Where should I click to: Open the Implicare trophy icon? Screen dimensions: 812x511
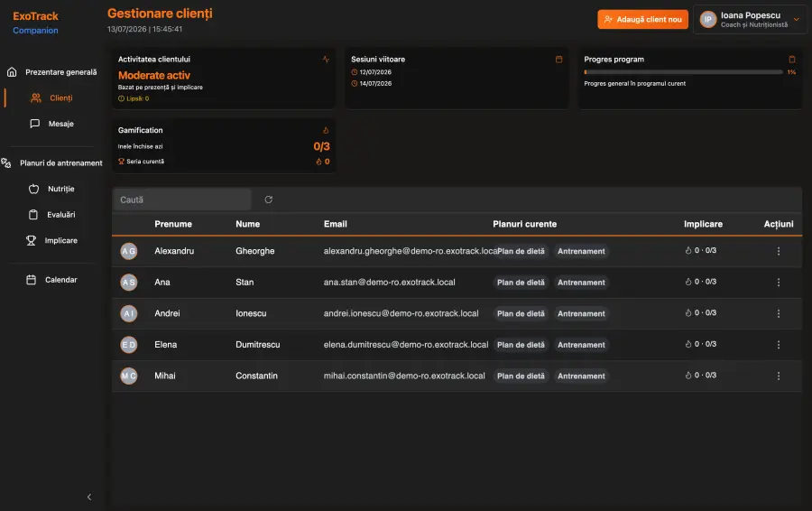coord(31,240)
